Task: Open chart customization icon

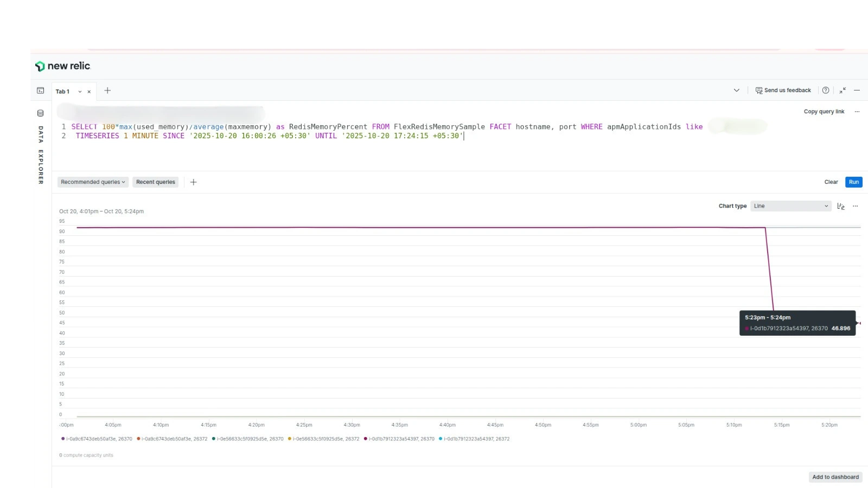Action: (841, 206)
